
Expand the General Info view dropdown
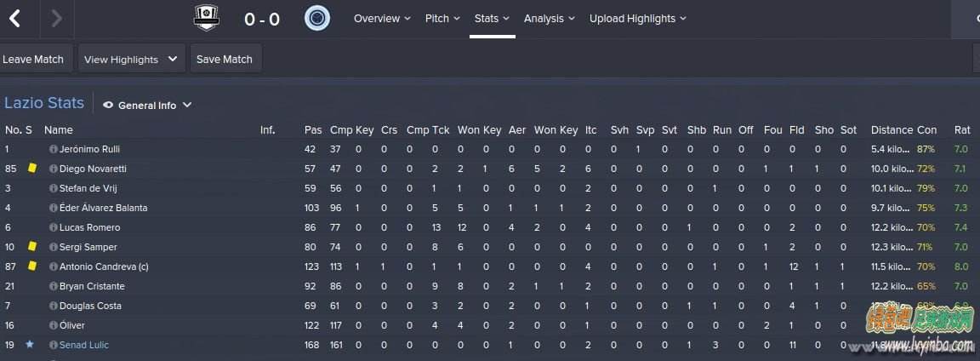(x=147, y=105)
